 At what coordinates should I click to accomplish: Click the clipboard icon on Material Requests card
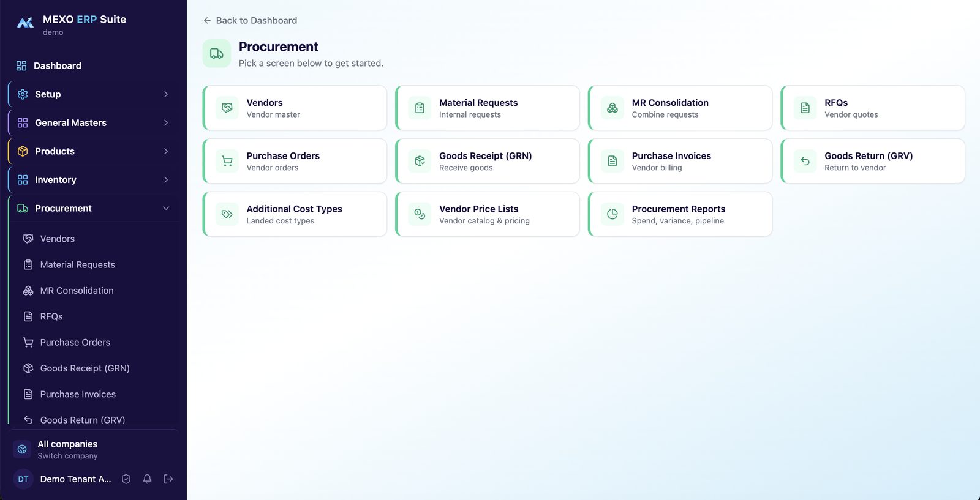point(420,108)
